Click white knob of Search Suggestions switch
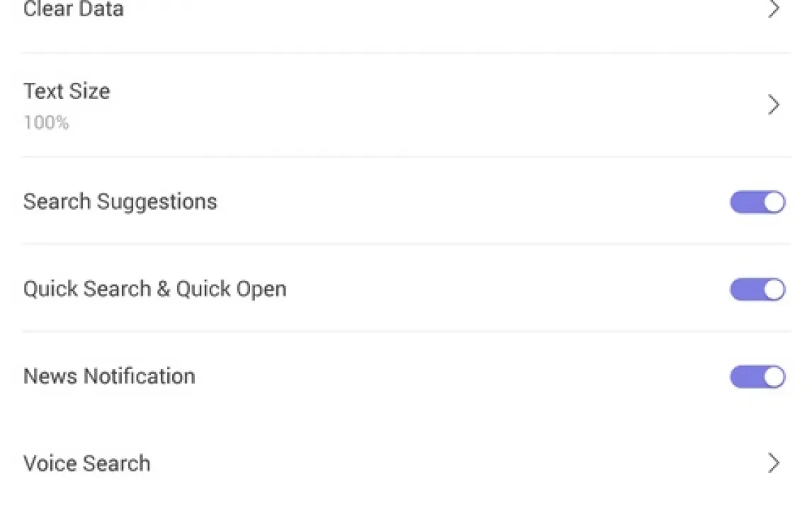The image size is (812, 507). [x=774, y=203]
